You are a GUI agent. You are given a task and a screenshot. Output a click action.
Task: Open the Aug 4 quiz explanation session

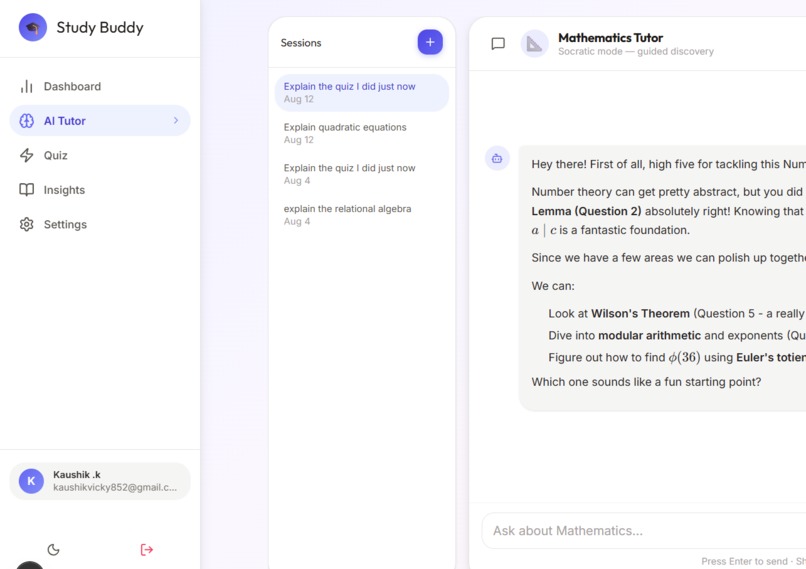point(362,174)
